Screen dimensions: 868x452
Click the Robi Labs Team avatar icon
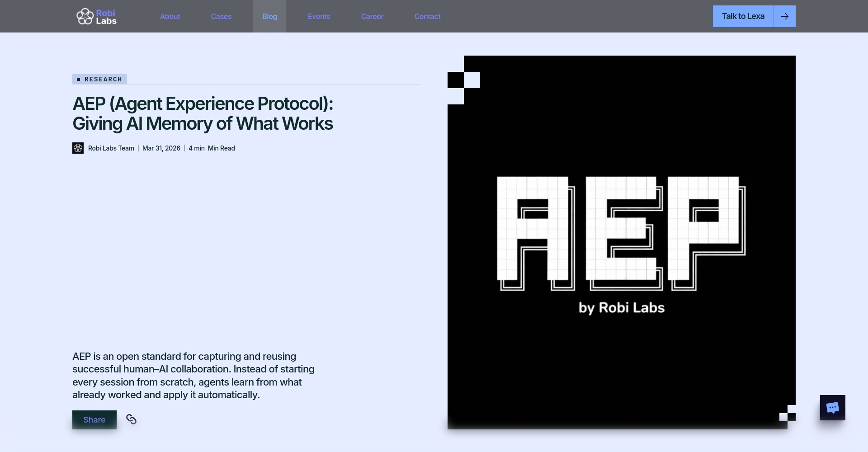tap(78, 148)
